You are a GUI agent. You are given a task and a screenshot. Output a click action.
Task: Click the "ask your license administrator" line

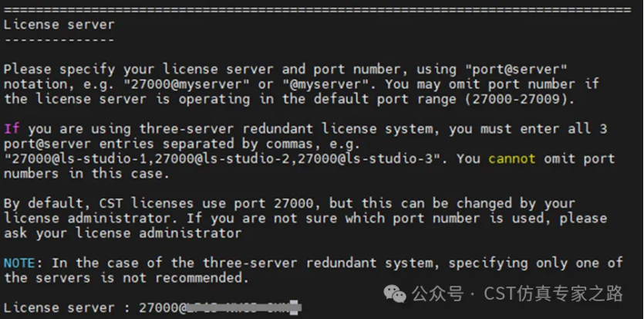(x=123, y=233)
